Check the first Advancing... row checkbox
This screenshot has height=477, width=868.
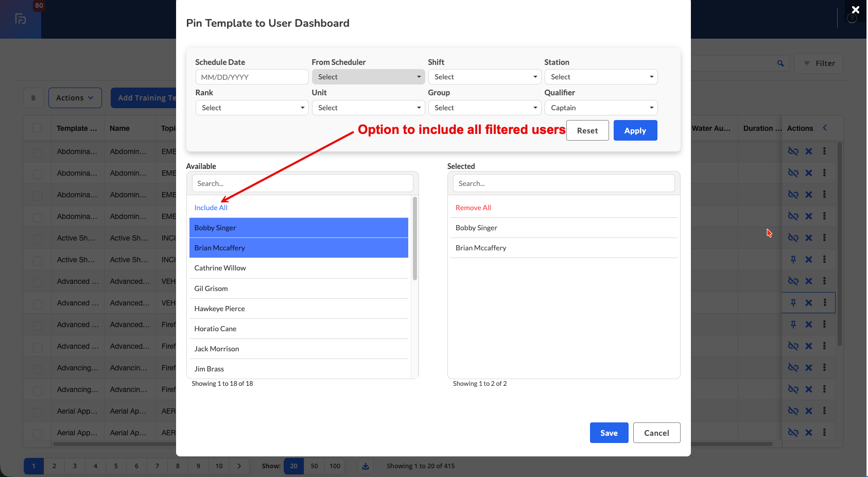point(38,369)
